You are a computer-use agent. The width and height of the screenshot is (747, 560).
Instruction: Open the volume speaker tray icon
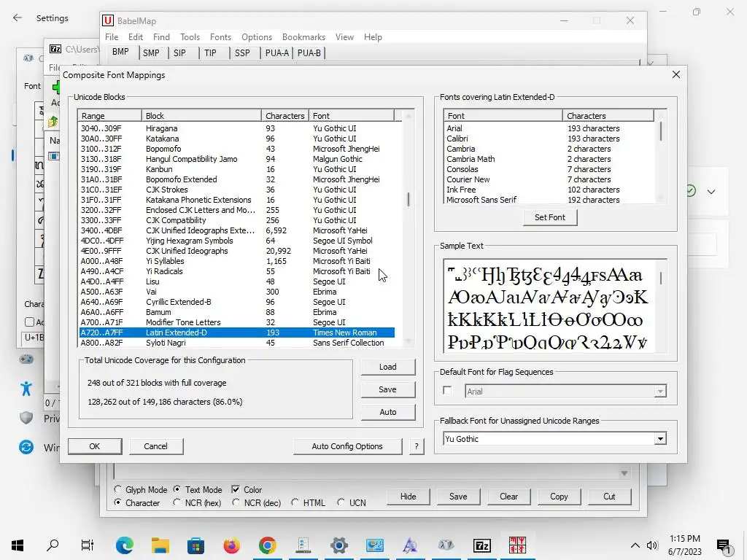click(x=652, y=545)
